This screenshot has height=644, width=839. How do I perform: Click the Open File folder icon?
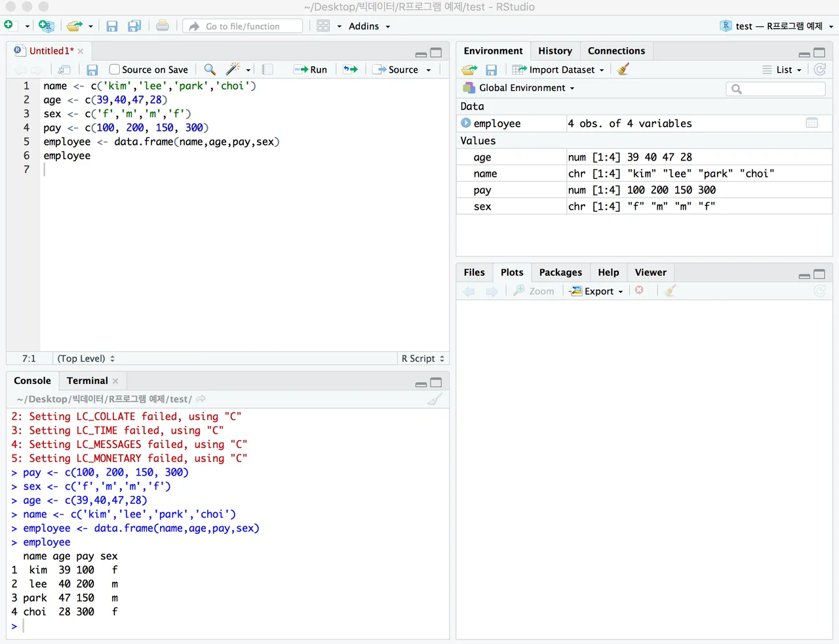pos(75,26)
